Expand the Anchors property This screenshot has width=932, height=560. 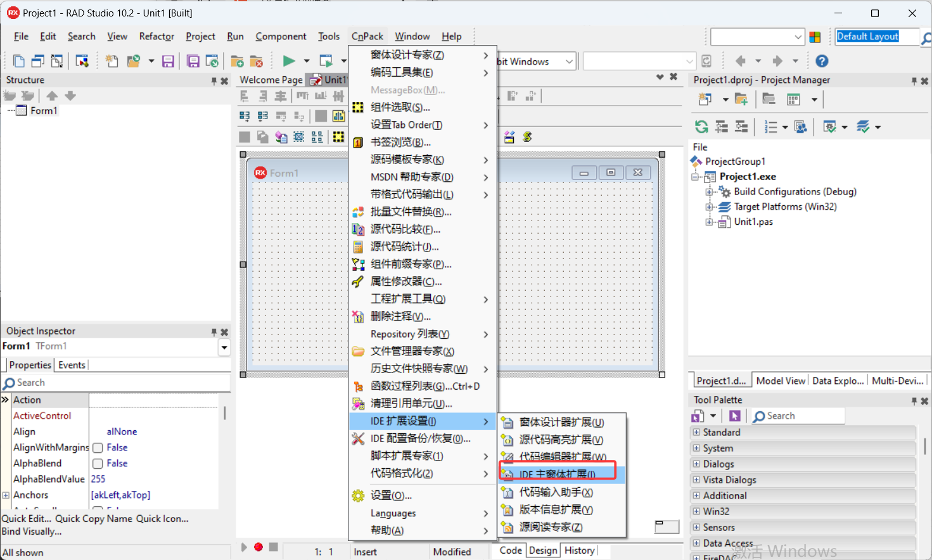6,495
